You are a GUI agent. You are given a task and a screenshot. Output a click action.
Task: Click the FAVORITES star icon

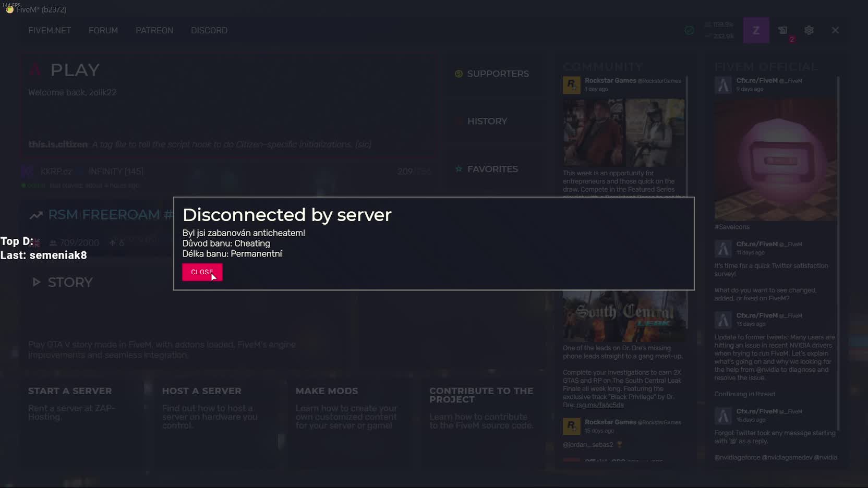pos(459,169)
